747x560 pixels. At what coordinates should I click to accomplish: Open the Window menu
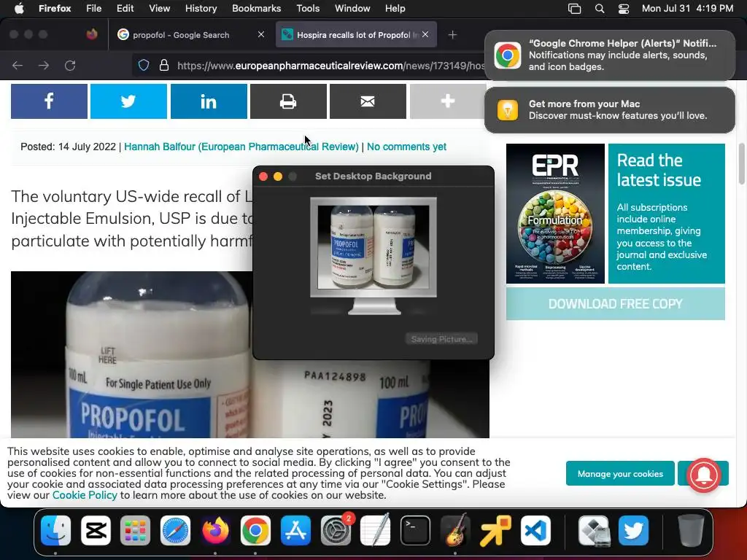[352, 9]
